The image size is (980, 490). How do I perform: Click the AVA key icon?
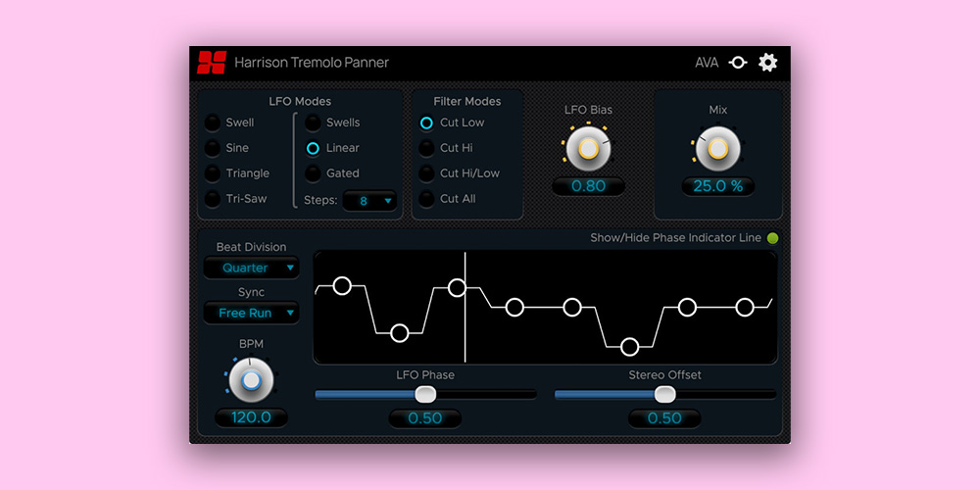pos(738,63)
